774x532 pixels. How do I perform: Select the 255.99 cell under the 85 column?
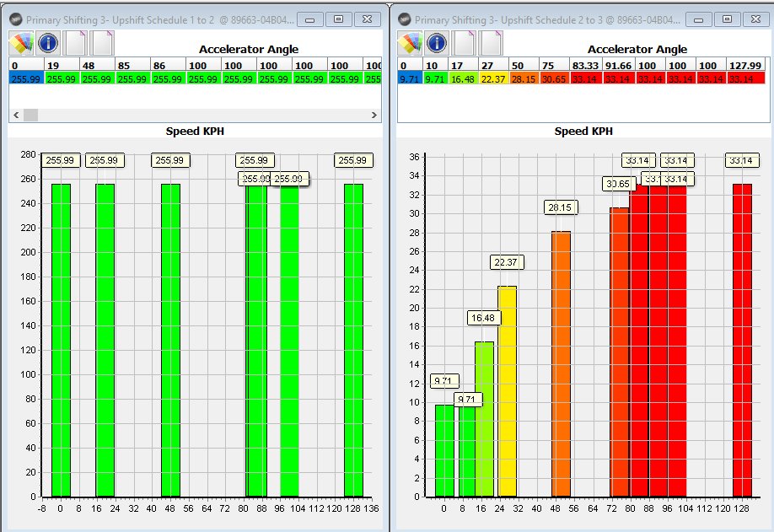(132, 78)
